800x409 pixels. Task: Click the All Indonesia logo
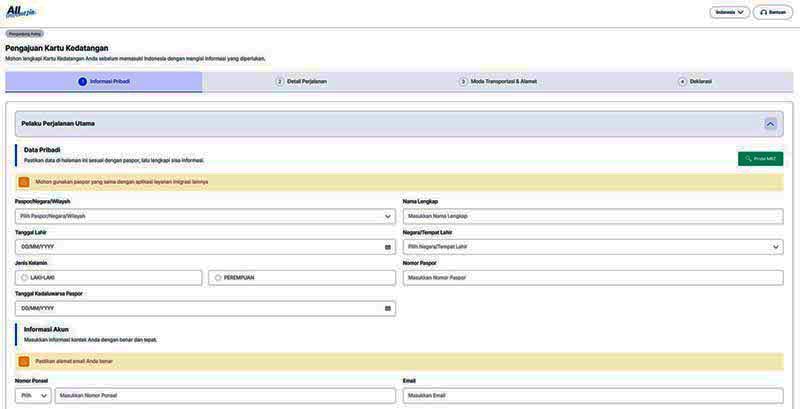pos(20,12)
